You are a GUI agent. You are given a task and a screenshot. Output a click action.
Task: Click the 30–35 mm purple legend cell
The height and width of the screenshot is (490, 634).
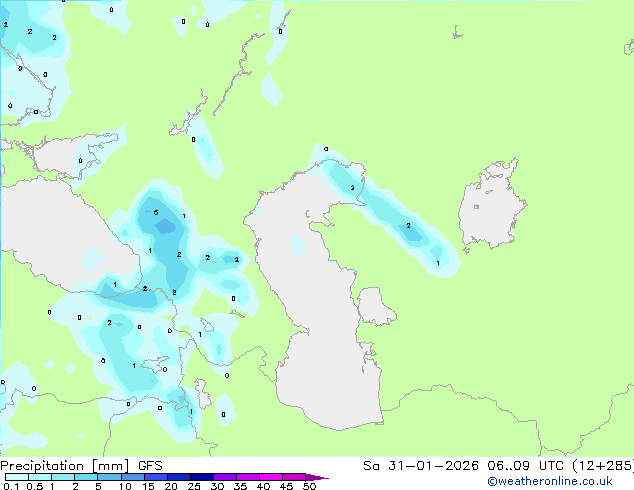225,477
